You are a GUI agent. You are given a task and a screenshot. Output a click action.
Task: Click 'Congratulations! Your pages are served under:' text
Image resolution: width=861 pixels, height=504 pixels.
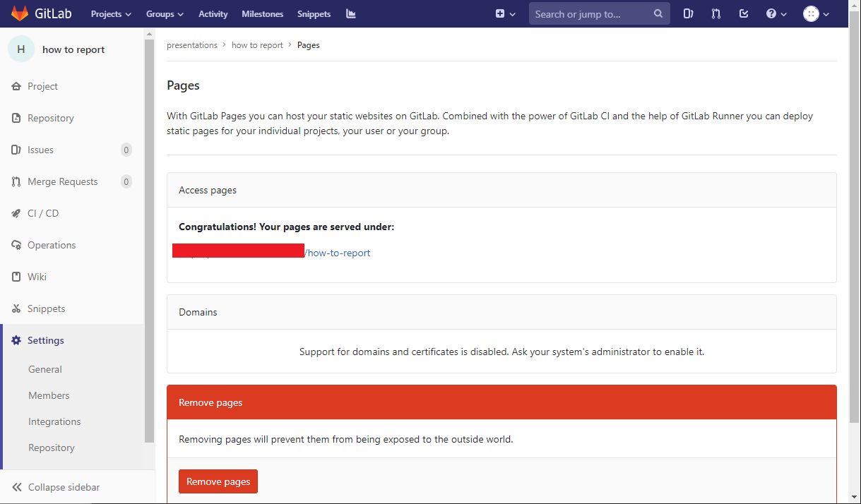286,227
